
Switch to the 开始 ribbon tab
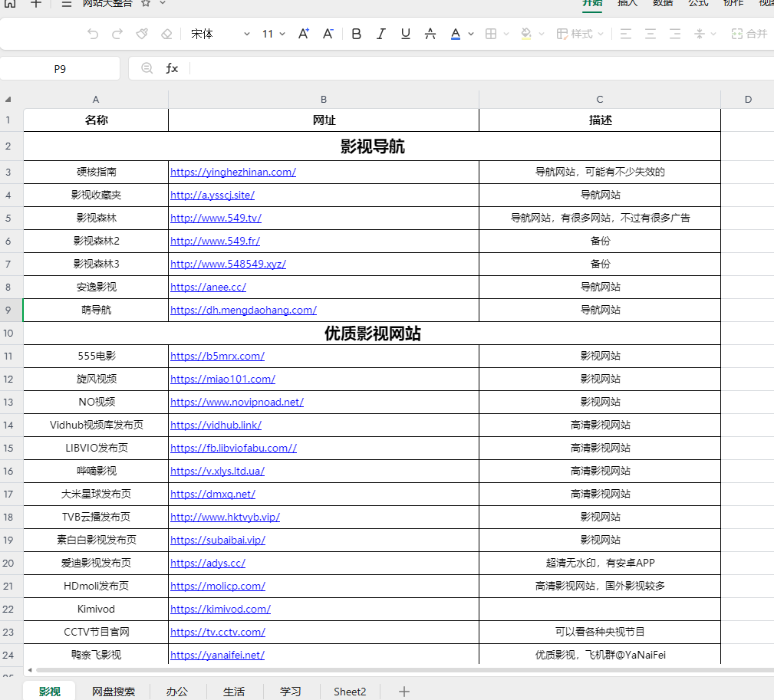pos(592,4)
